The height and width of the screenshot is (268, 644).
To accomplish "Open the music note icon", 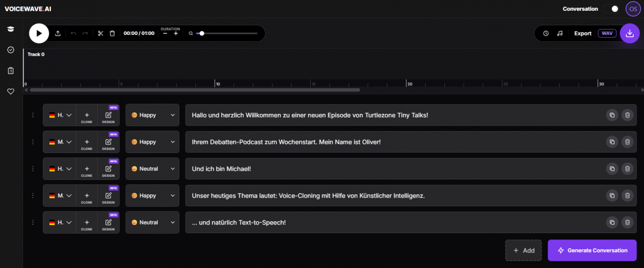I will (x=560, y=33).
